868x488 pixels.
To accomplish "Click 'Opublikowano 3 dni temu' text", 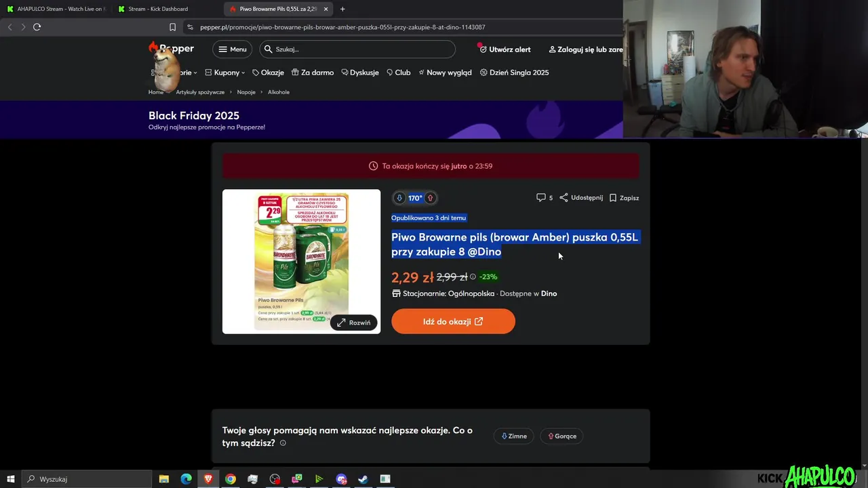I will tap(429, 218).
